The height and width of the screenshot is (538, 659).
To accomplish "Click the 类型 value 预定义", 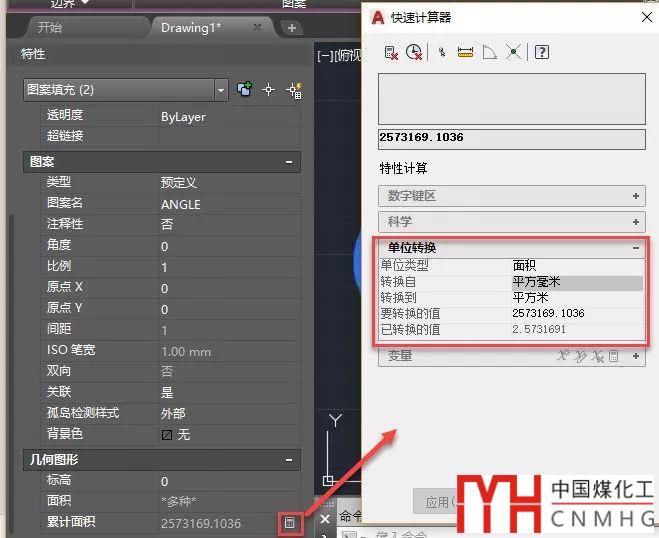I will pos(229,183).
